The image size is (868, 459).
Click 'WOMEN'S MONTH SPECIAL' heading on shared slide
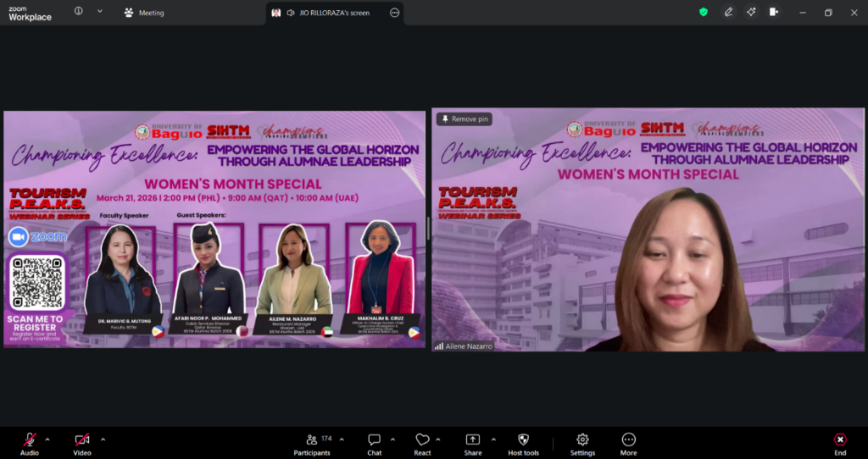(x=233, y=184)
